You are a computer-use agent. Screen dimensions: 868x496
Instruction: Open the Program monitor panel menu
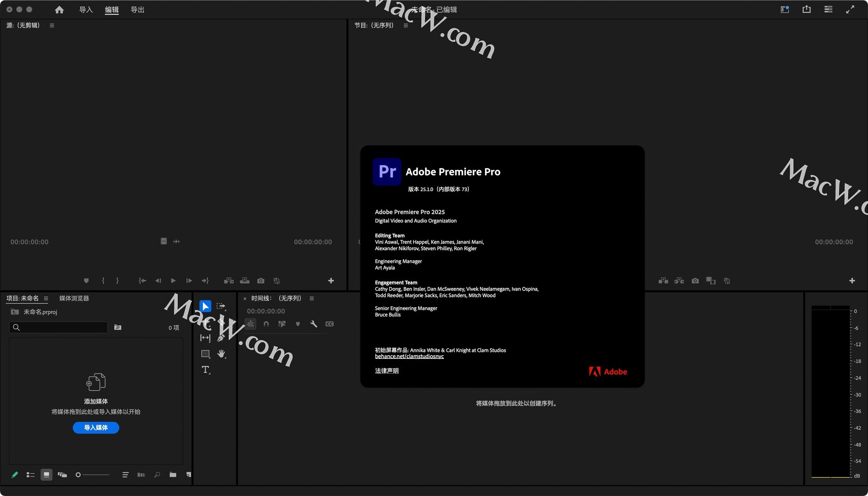[x=406, y=25]
